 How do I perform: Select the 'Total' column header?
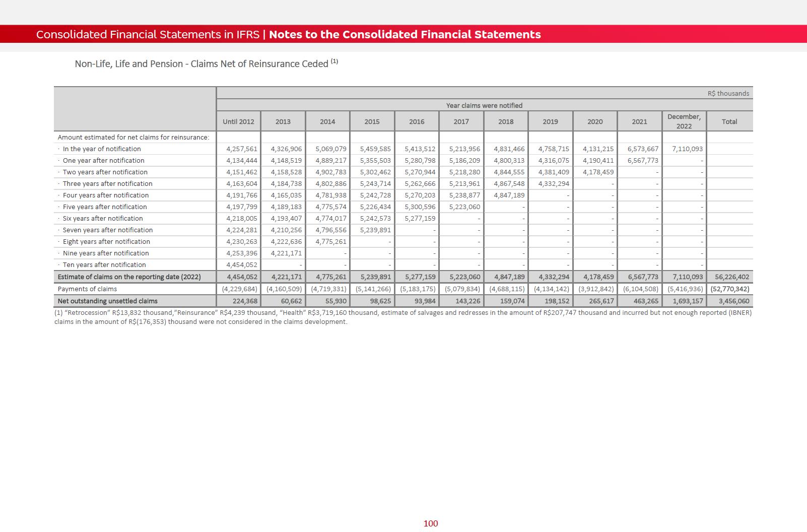coord(729,121)
